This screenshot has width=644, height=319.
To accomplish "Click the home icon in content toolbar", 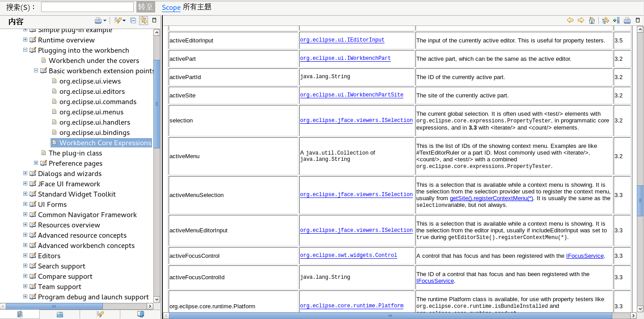I will tap(592, 20).
